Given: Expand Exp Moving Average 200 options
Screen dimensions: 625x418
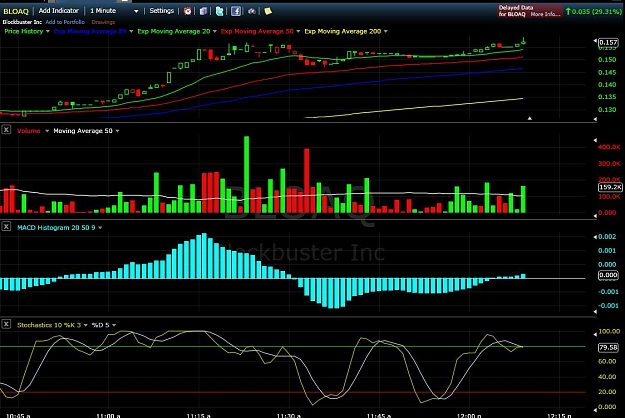Looking at the screenshot, I should [x=385, y=31].
